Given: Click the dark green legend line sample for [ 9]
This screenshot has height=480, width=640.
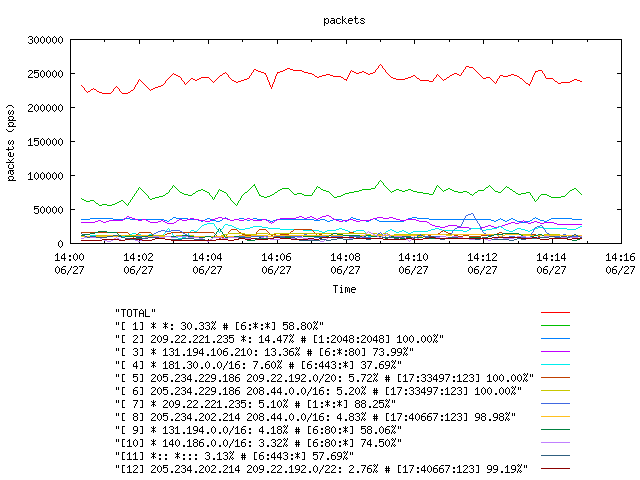Looking at the screenshot, I should click(555, 430).
